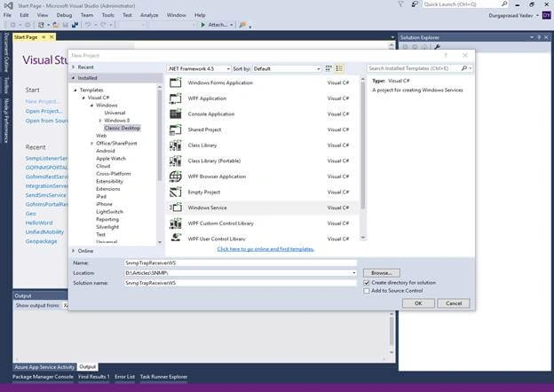Viewport: 554px width, 392px height.
Task: Select the WPF Application template icon
Action: point(176,98)
